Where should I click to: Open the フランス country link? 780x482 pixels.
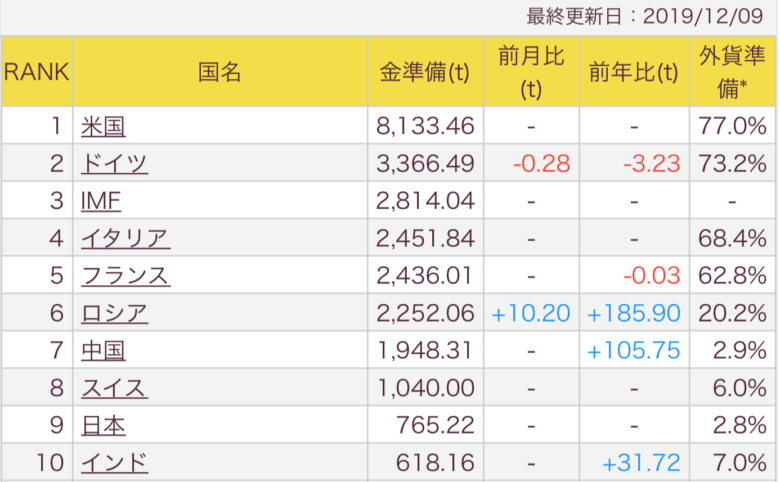click(x=125, y=276)
